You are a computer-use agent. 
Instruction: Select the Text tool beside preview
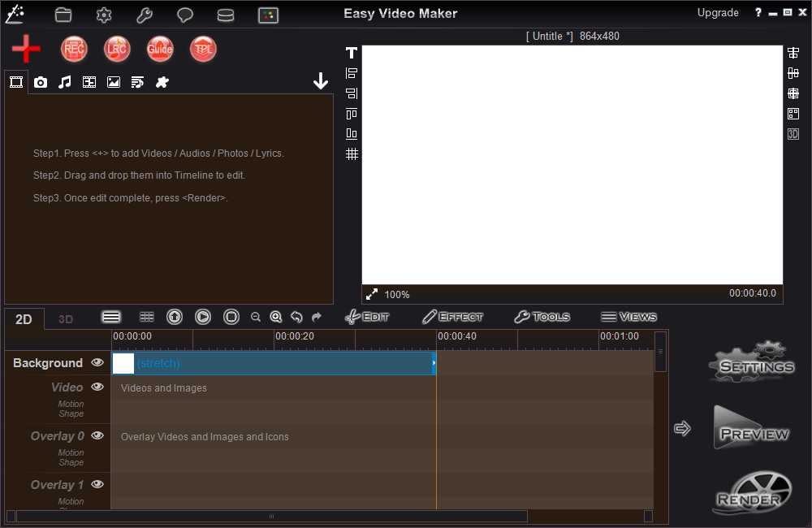point(352,53)
